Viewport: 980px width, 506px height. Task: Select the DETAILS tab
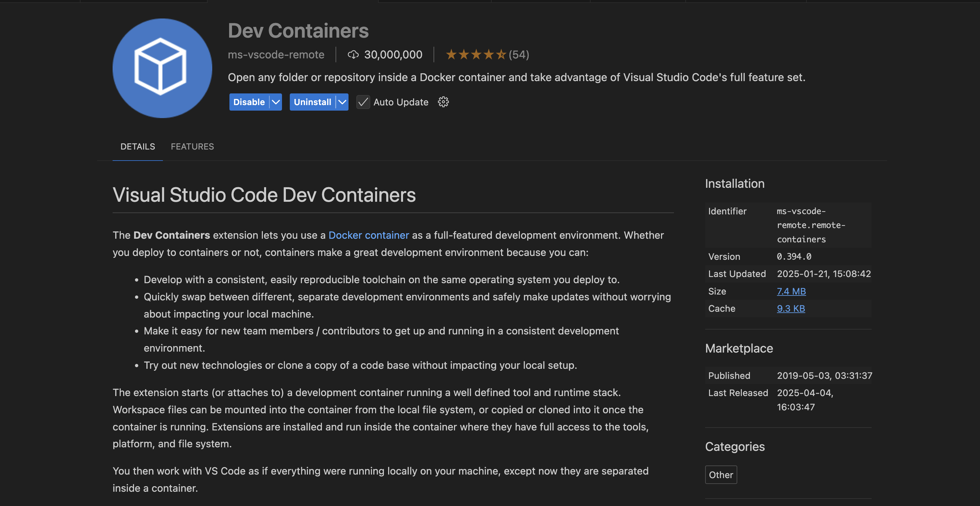coord(138,146)
